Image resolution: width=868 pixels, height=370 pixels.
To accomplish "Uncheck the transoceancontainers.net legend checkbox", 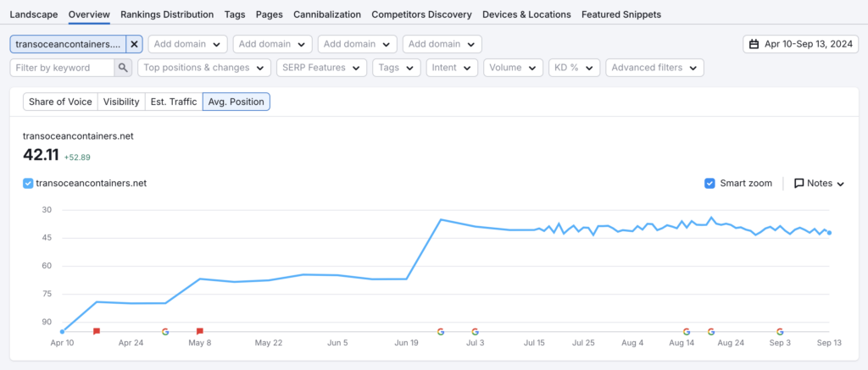I will (x=28, y=183).
